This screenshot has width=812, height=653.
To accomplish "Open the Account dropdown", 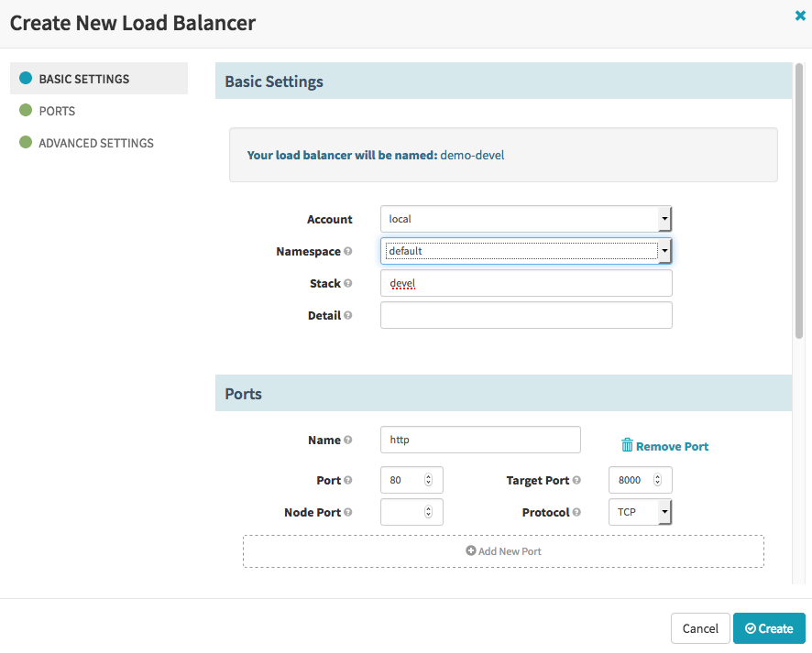I will pyautogui.click(x=526, y=219).
